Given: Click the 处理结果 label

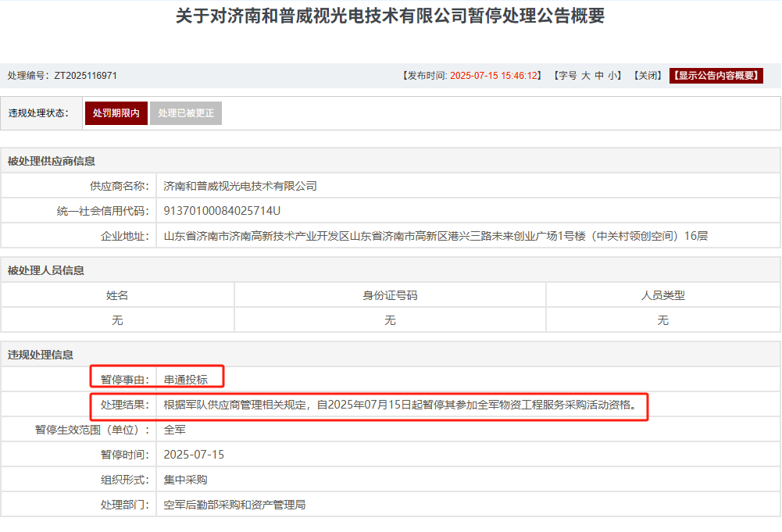Looking at the screenshot, I should [x=125, y=405].
